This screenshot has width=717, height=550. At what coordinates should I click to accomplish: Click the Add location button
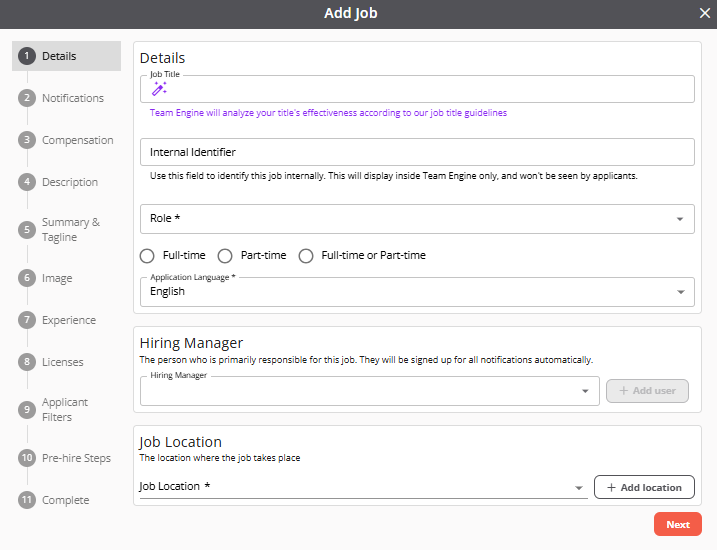tap(644, 487)
